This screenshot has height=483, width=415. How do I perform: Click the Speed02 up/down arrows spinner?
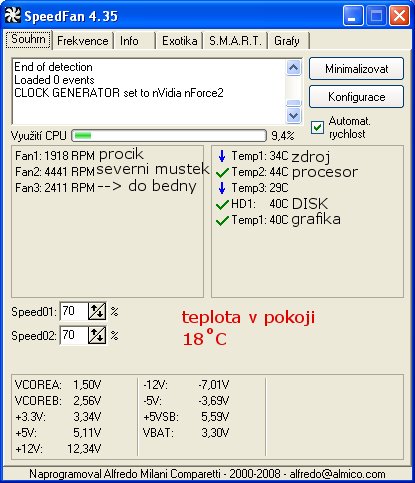pyautogui.click(x=97, y=335)
